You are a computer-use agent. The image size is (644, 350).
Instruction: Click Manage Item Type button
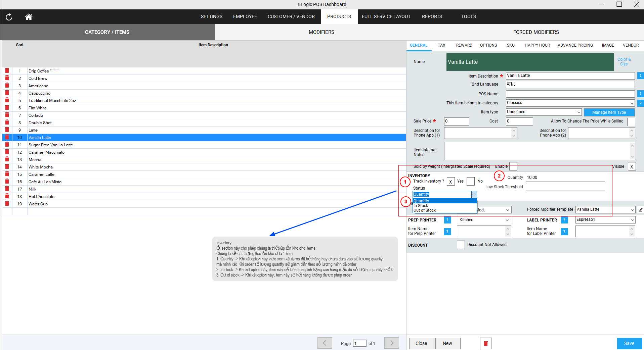pyautogui.click(x=609, y=112)
